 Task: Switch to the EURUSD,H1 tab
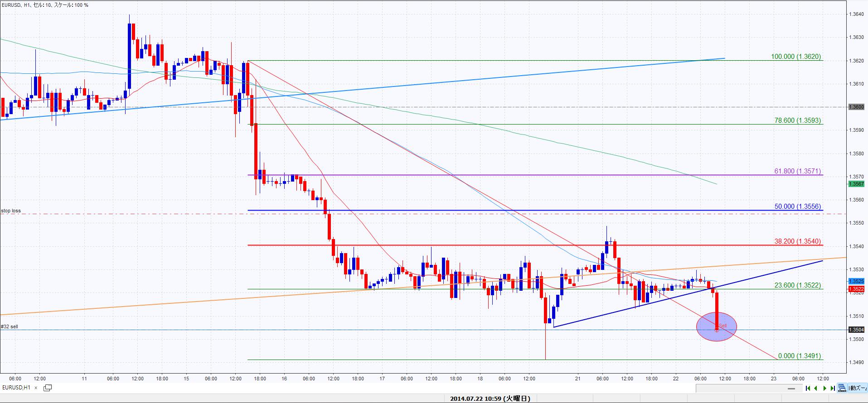[16, 388]
